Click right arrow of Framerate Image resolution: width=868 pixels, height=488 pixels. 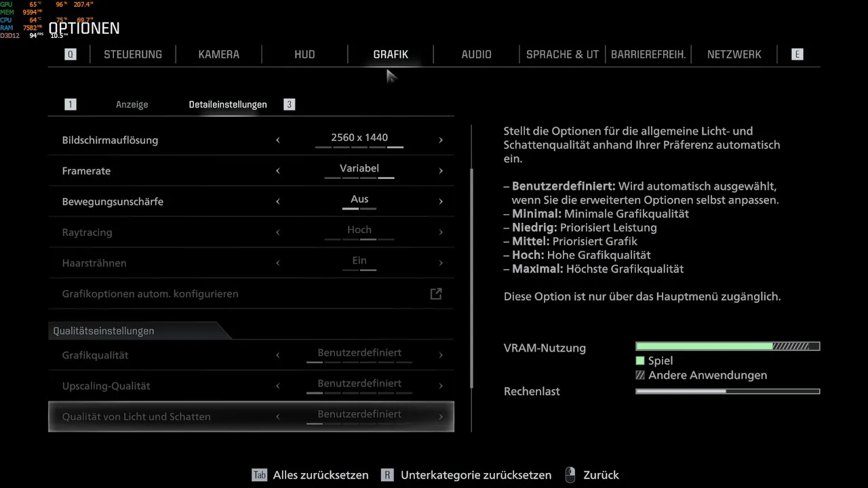[441, 171]
